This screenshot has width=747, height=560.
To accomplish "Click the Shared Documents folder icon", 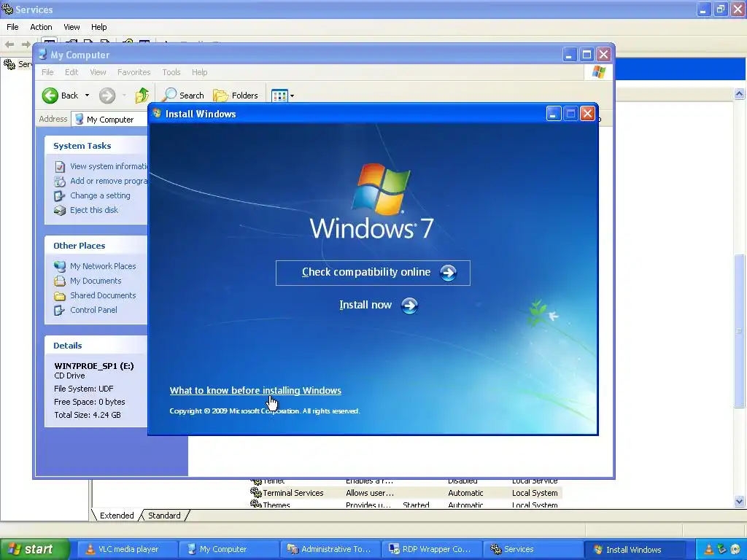I will click(x=60, y=296).
